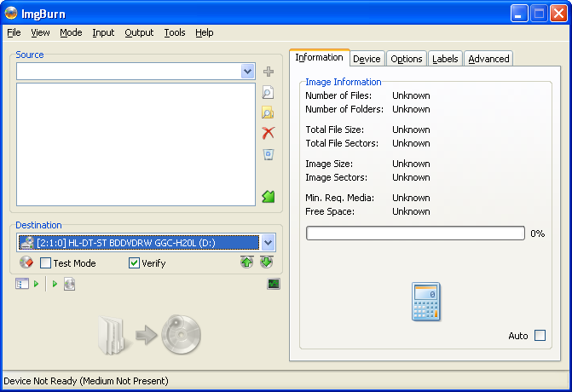Viewport: 572px width, 392px height.
Task: Enable the Test Mode checkbox
Action: [46, 263]
